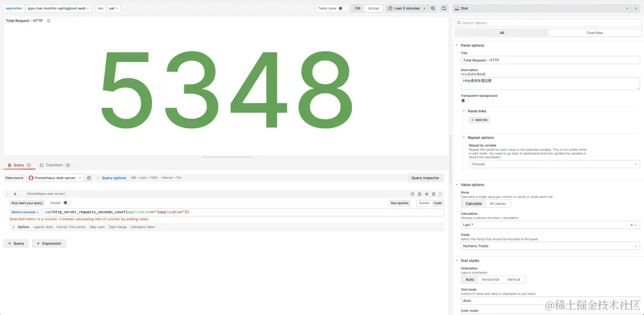Click the Run queries button
This screenshot has height=315, width=644.
point(400,203)
